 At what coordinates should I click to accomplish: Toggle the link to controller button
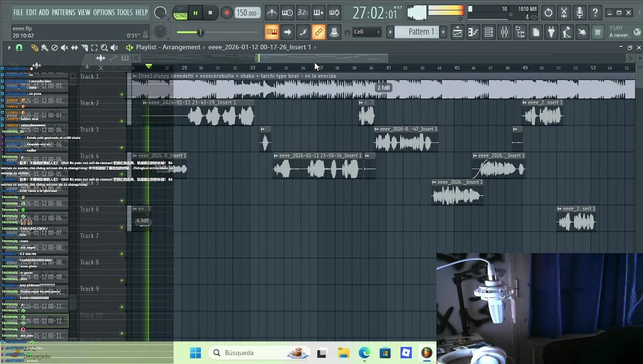[x=318, y=32]
